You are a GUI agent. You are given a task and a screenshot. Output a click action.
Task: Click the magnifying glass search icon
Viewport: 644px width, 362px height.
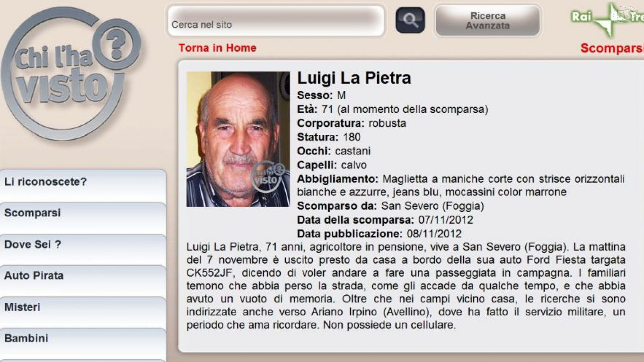(410, 20)
